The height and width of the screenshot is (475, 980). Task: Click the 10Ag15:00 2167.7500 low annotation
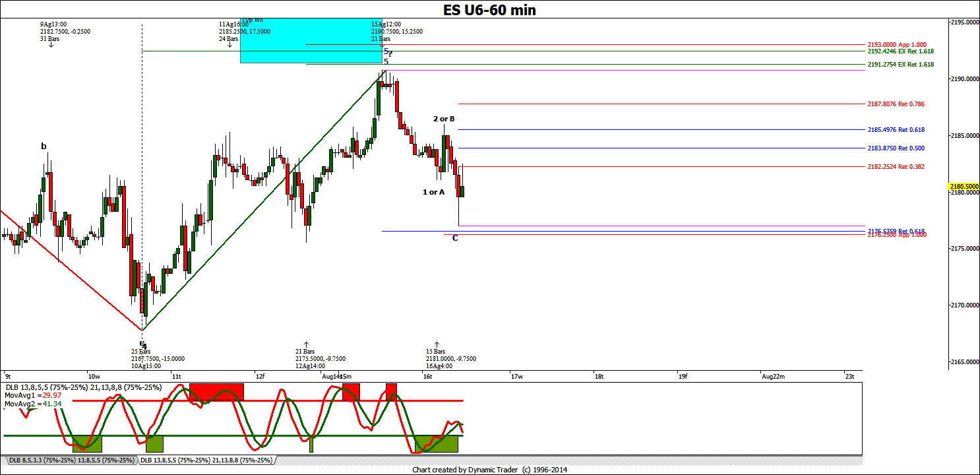pyautogui.click(x=157, y=359)
